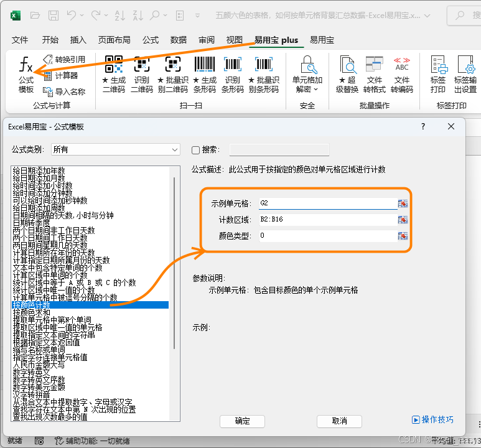Click 识别条形码 barcode recognition
Viewport: 481px width, 448px height.
[x=233, y=75]
